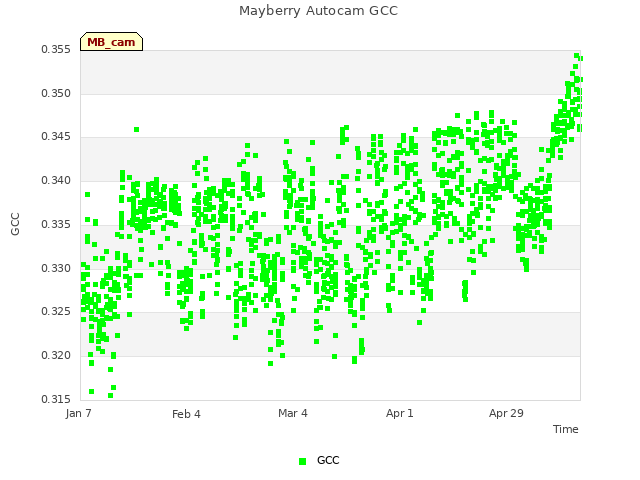Select the Mar 4 x-axis tick label
The image size is (640, 480).
point(293,413)
